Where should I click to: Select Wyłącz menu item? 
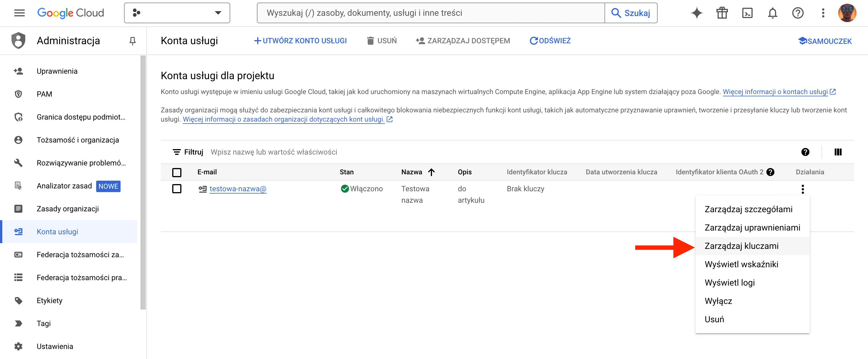(x=752, y=301)
